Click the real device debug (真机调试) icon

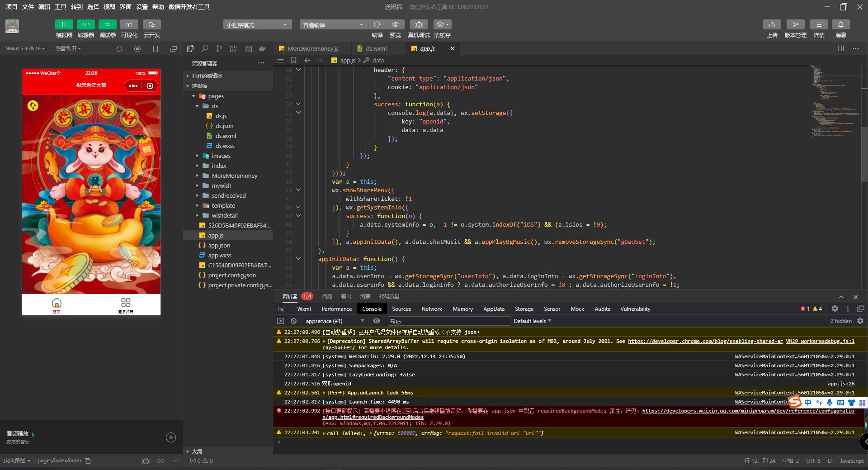419,25
